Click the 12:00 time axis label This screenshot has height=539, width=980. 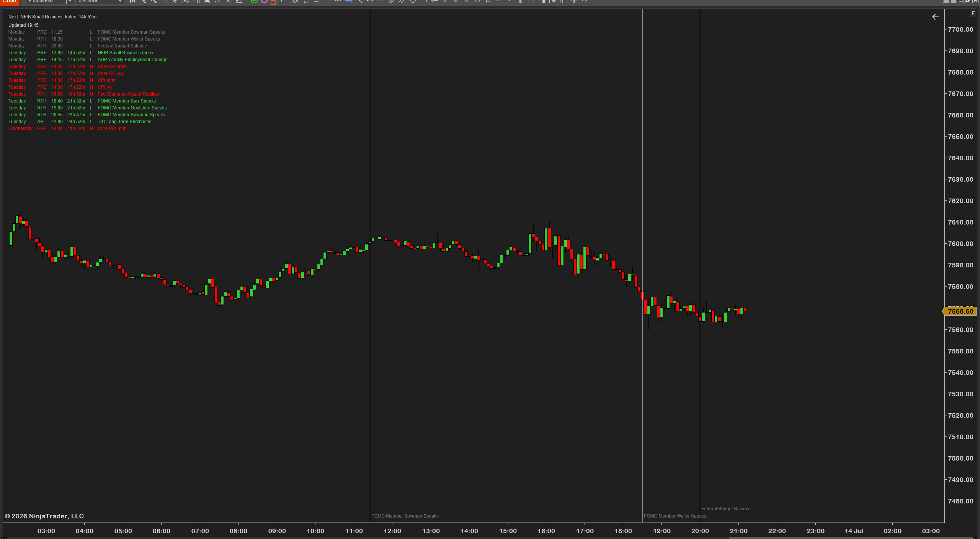(x=392, y=531)
